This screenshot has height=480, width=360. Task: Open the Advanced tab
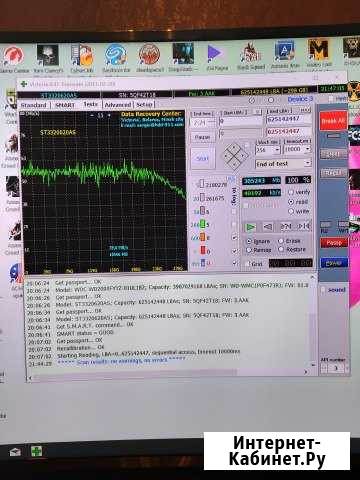[118, 105]
